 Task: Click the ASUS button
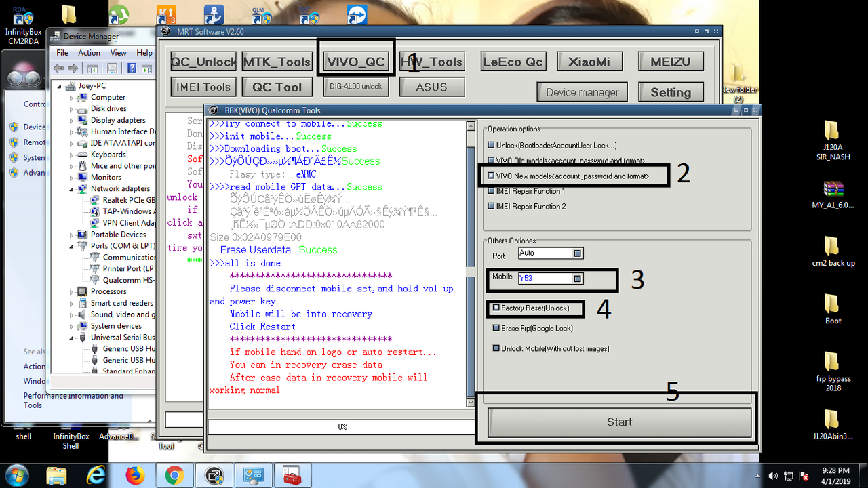click(x=432, y=87)
